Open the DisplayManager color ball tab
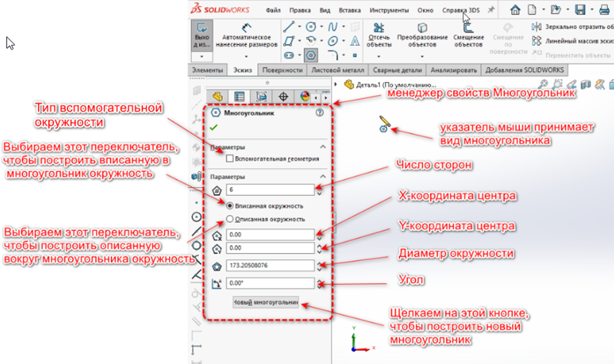 tap(304, 96)
